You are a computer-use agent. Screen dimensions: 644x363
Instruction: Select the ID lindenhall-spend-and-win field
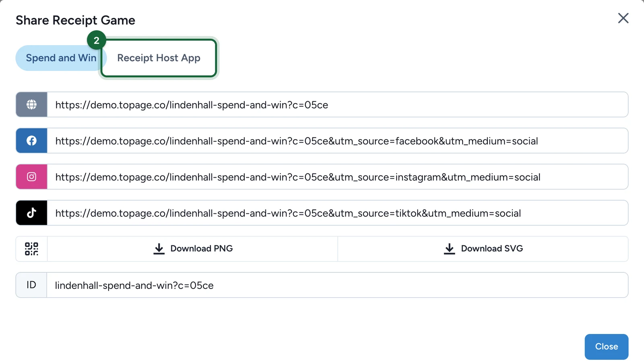tap(337, 285)
